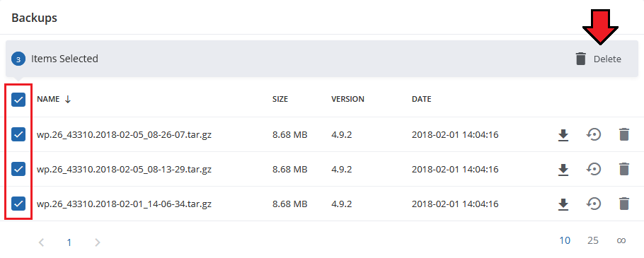Sort backups by NAME column arrow
The width and height of the screenshot is (644, 258).
point(68,99)
